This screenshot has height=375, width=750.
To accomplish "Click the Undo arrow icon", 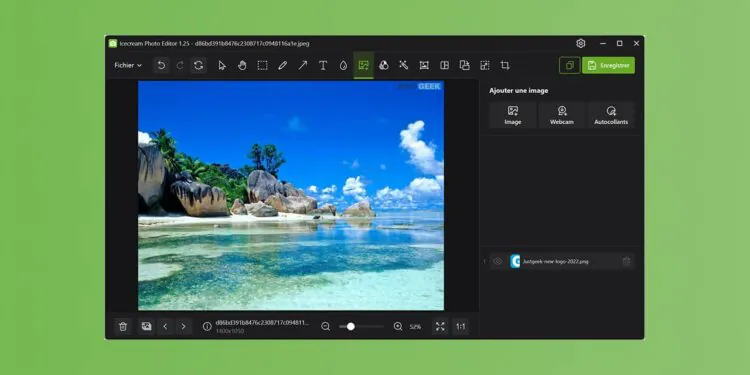I will click(x=161, y=66).
